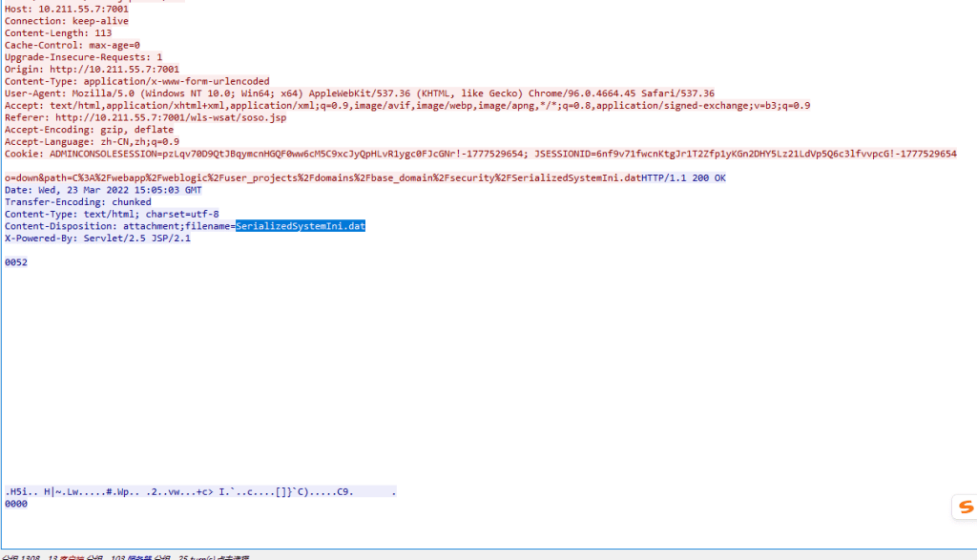Viewport: 977px width, 560px height.
Task: Click the Host header line
Action: pos(66,9)
